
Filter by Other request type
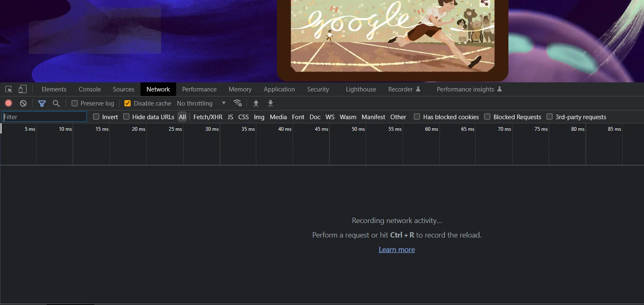(x=398, y=117)
